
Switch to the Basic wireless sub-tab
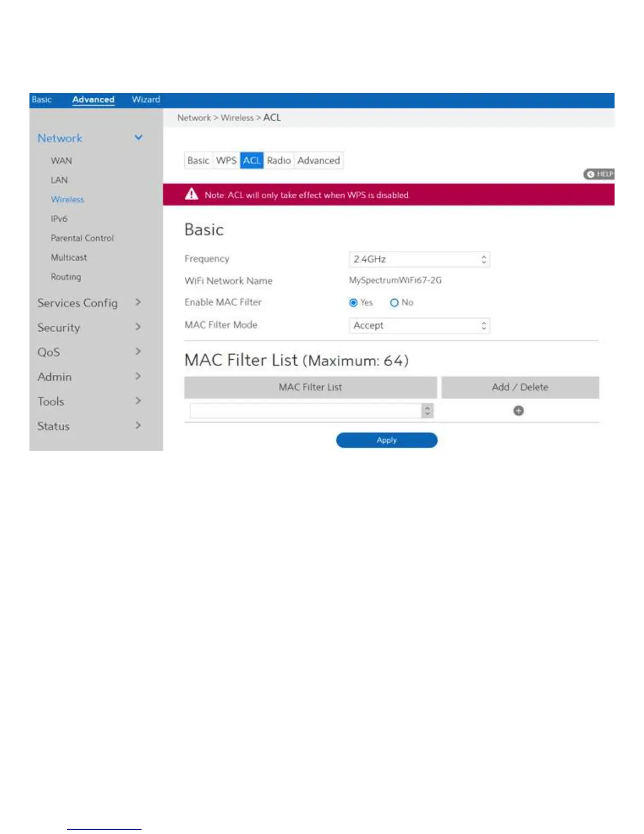pyautogui.click(x=198, y=161)
